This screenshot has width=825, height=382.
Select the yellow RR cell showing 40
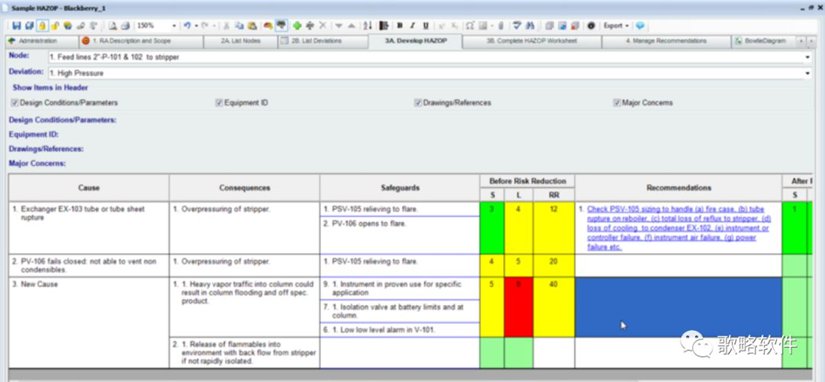coord(554,307)
